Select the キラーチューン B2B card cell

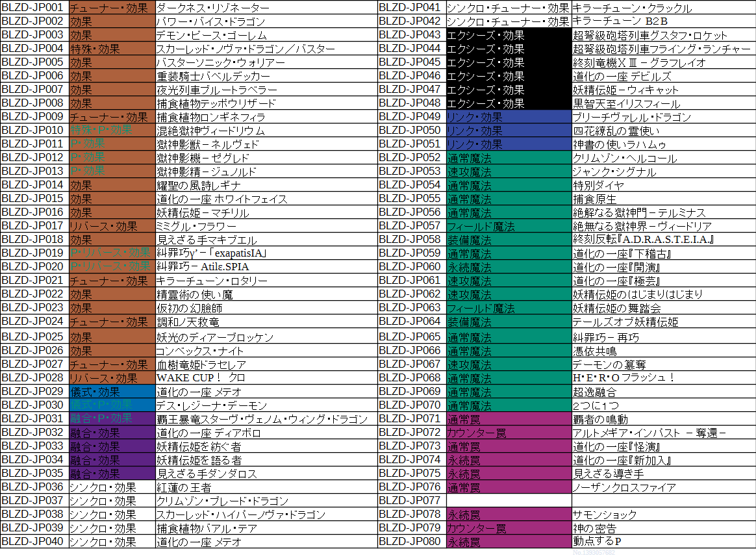662,21
